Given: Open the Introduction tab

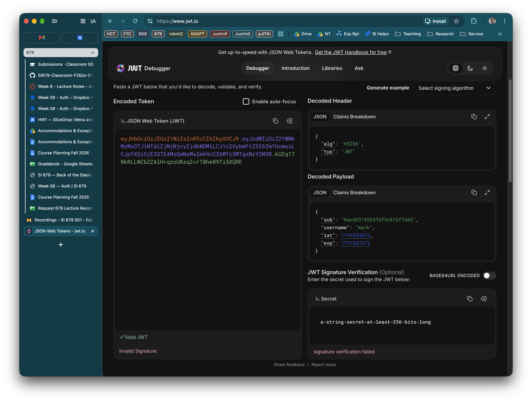Looking at the screenshot, I should click(295, 68).
